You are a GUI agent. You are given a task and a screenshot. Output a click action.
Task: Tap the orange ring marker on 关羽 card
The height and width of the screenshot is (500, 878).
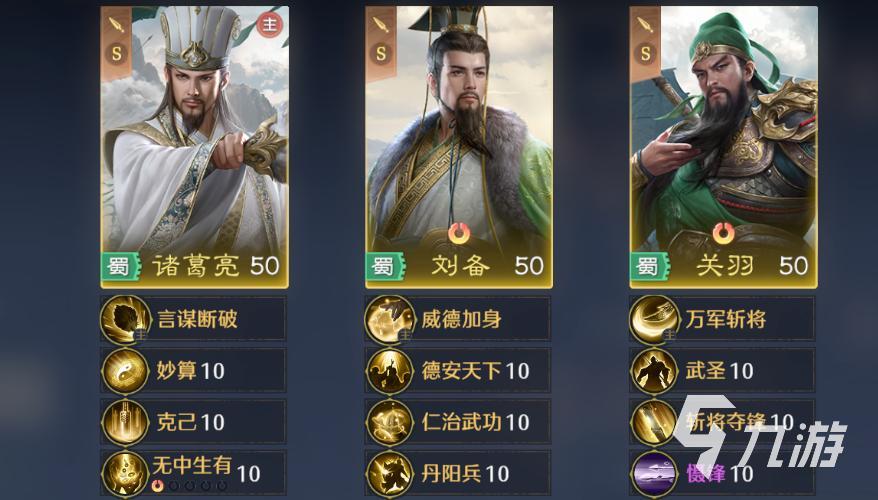(x=723, y=233)
